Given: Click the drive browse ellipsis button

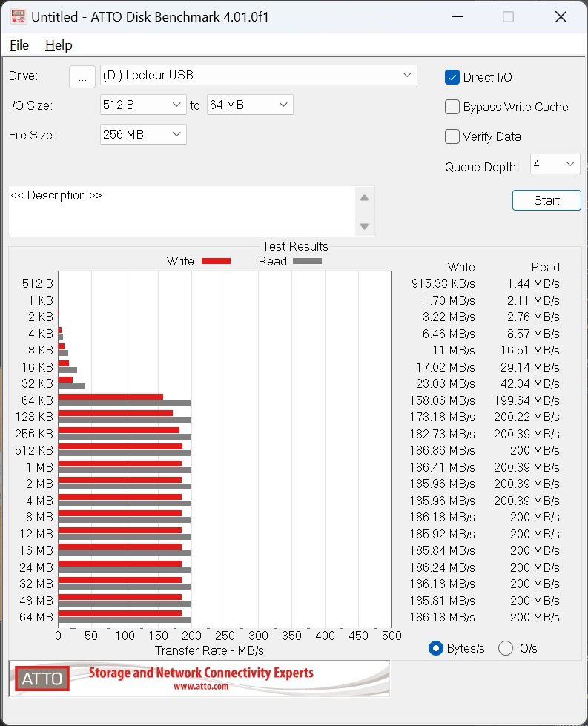Looking at the screenshot, I should [82, 76].
